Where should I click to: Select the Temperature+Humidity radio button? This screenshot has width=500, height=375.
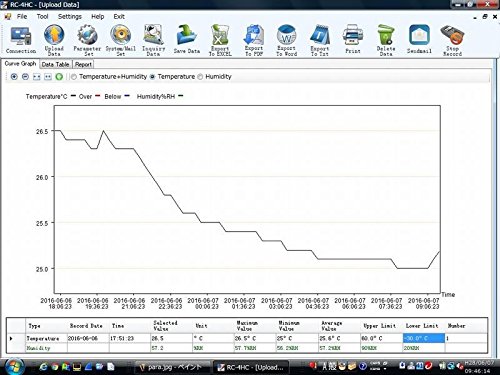(x=74, y=77)
